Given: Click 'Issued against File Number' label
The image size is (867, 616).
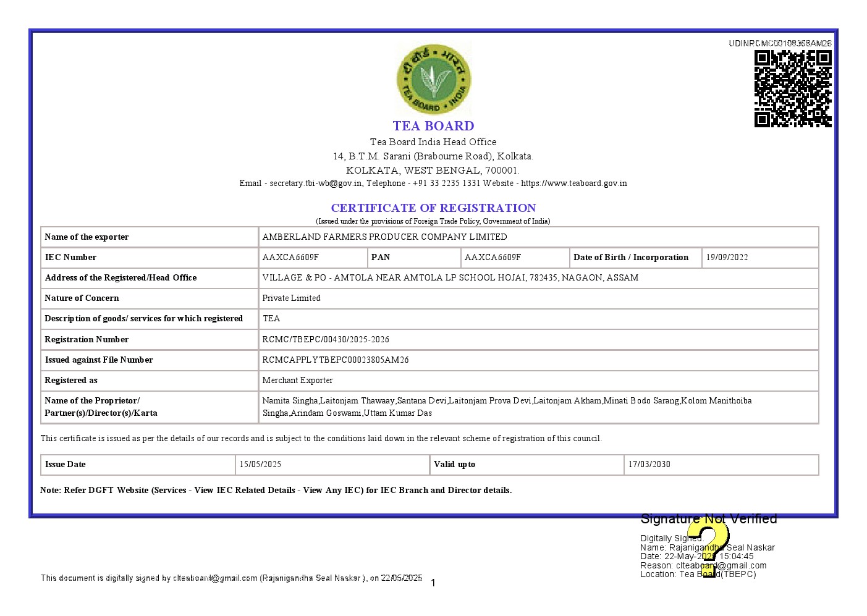Looking at the screenshot, I should [99, 360].
